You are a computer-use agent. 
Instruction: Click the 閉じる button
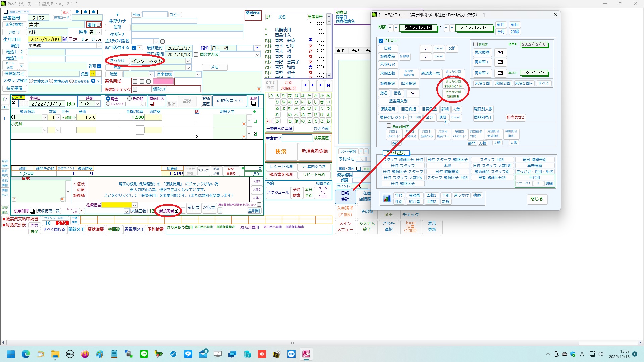tap(537, 199)
